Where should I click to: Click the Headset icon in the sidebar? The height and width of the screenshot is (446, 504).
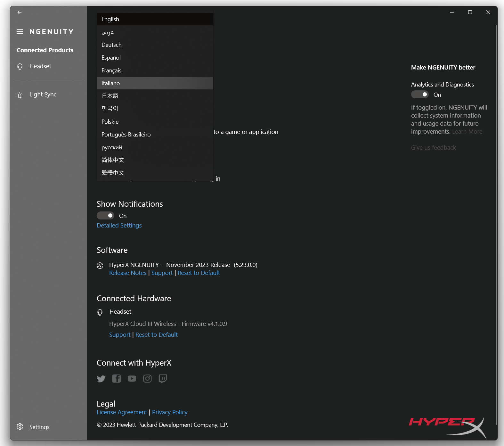click(20, 66)
